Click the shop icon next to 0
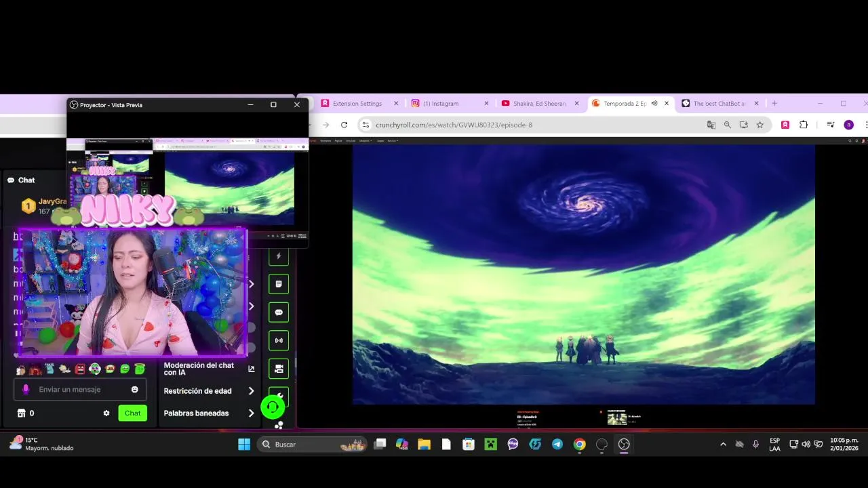Screen dimensions: 868x488 tap(21, 413)
